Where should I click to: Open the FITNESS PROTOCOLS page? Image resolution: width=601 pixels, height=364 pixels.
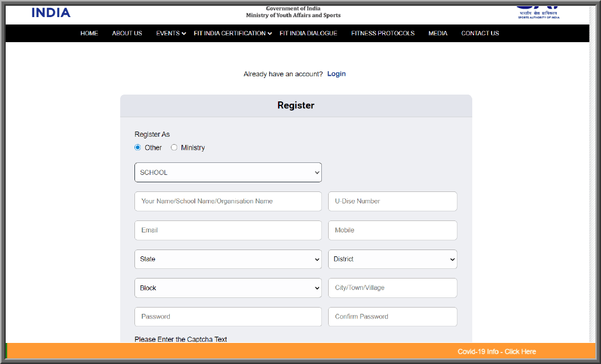click(x=383, y=33)
